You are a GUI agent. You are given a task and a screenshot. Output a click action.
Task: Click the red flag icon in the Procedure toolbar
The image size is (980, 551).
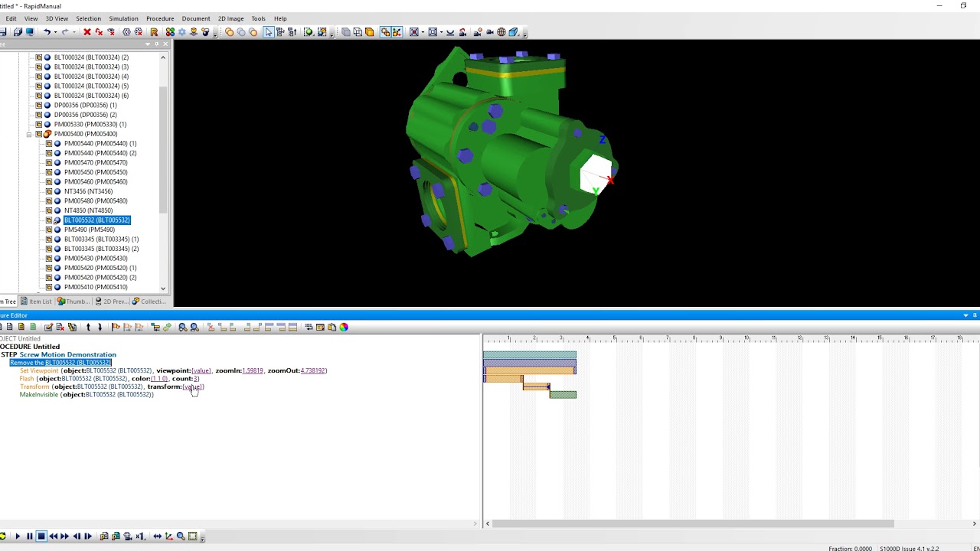point(116,327)
